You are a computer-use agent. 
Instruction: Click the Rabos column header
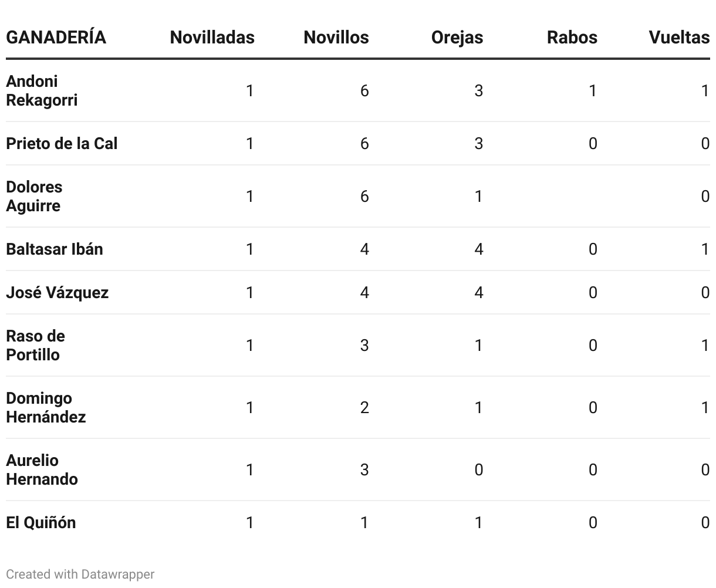coord(572,38)
